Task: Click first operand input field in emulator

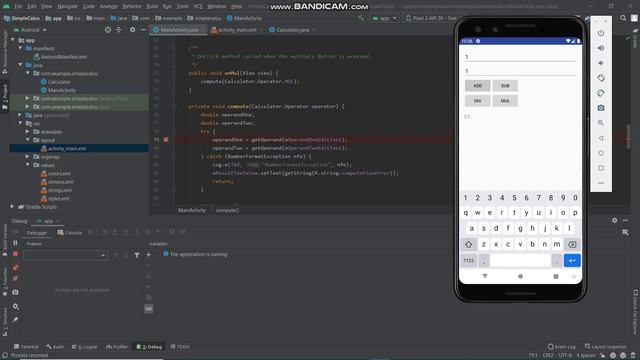Action: [x=520, y=57]
